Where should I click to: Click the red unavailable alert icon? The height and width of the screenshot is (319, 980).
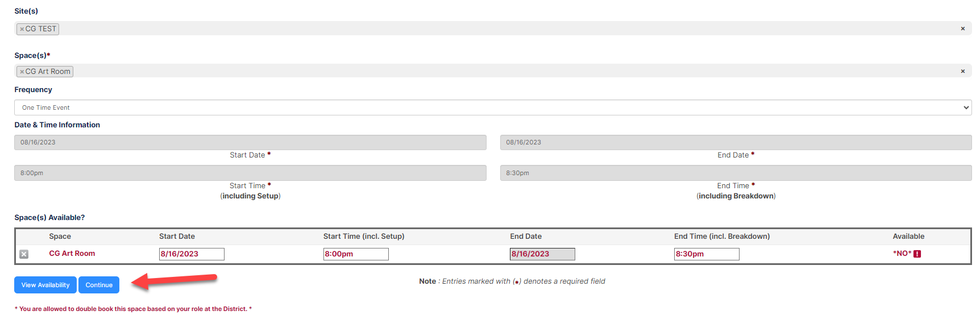[917, 254]
